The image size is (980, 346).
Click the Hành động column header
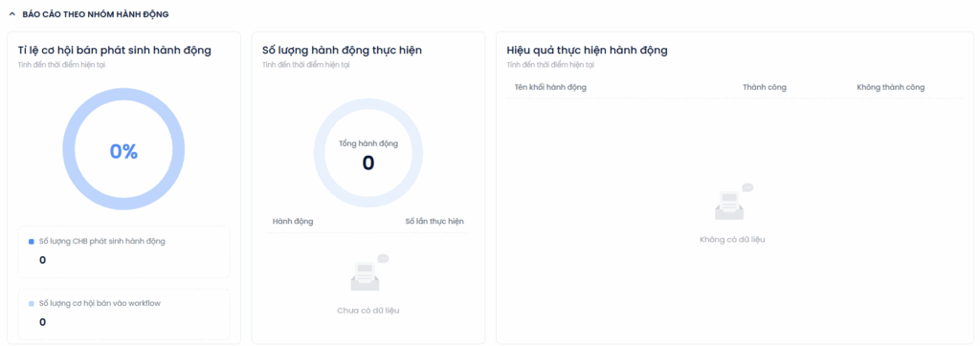(x=293, y=221)
